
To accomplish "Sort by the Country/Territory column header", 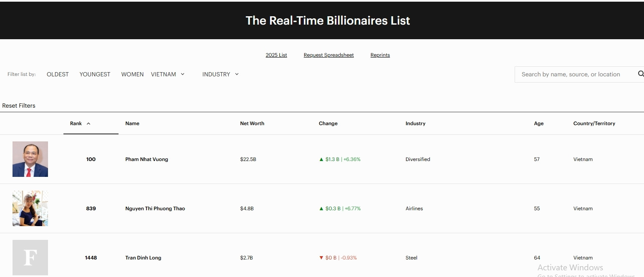I will click(x=594, y=123).
